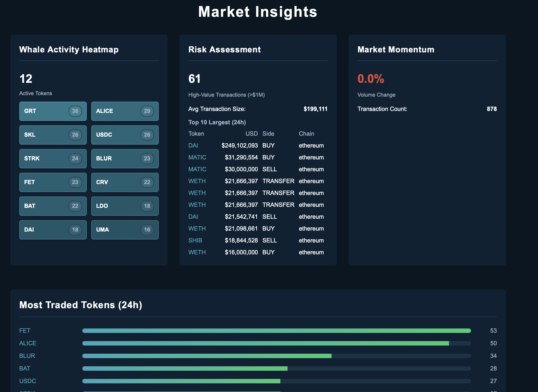Select the ALICE token tile
The image size is (538, 392).
(125, 111)
